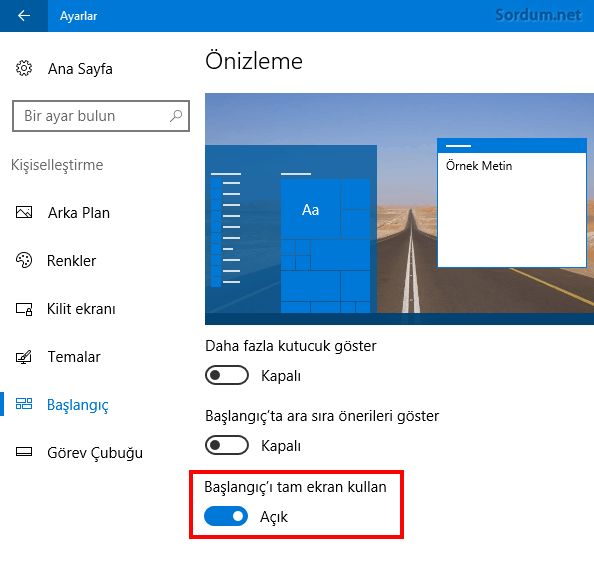
Task: Turn on Başlangıç'ta ara sıra önerileri toggle
Action: 227,445
